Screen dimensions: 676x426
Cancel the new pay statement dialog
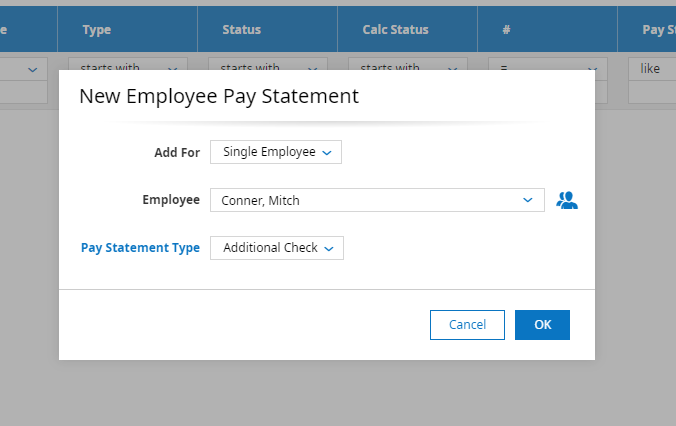point(467,325)
